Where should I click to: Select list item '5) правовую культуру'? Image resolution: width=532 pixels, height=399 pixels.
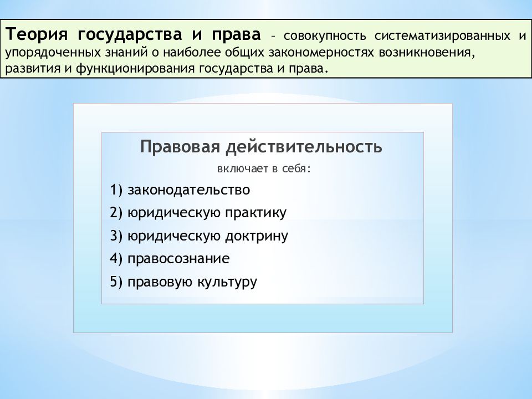coord(183,282)
